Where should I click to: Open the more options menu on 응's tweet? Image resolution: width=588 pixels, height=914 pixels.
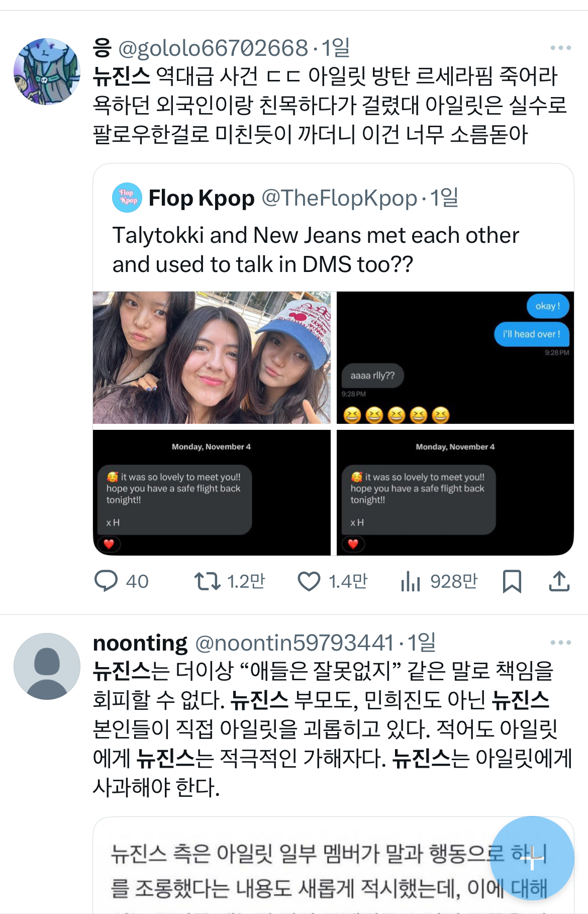click(x=560, y=48)
